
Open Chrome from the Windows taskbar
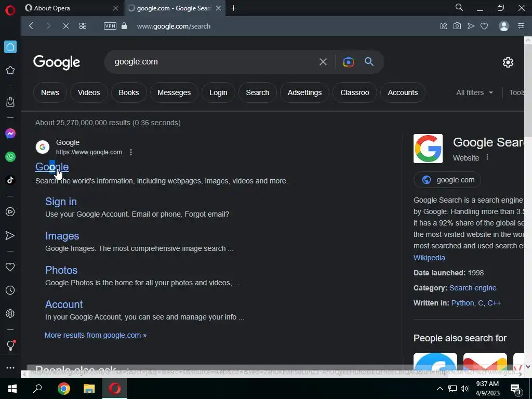[x=64, y=389]
